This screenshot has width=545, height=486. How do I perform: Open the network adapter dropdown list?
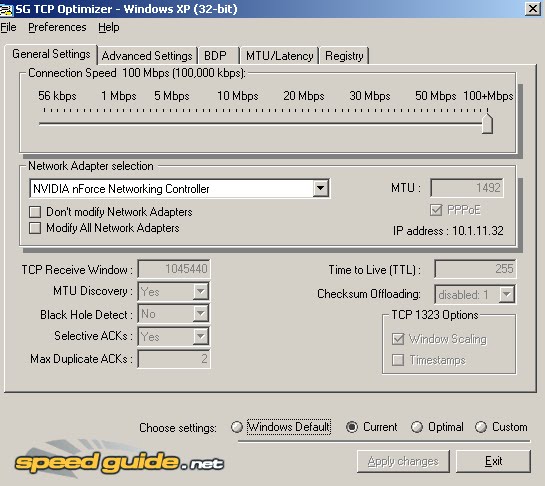click(320, 188)
